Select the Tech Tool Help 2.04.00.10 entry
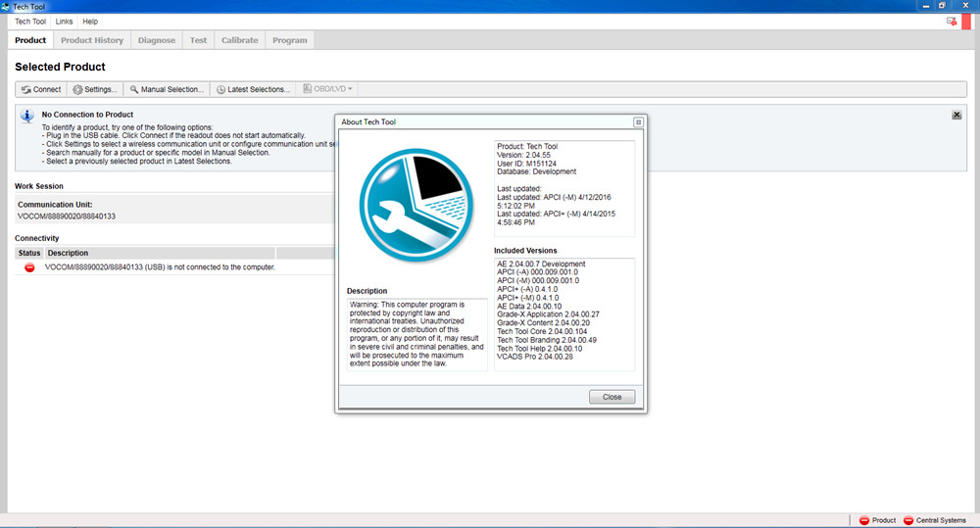Viewport: 980px width, 528px height. (x=539, y=348)
